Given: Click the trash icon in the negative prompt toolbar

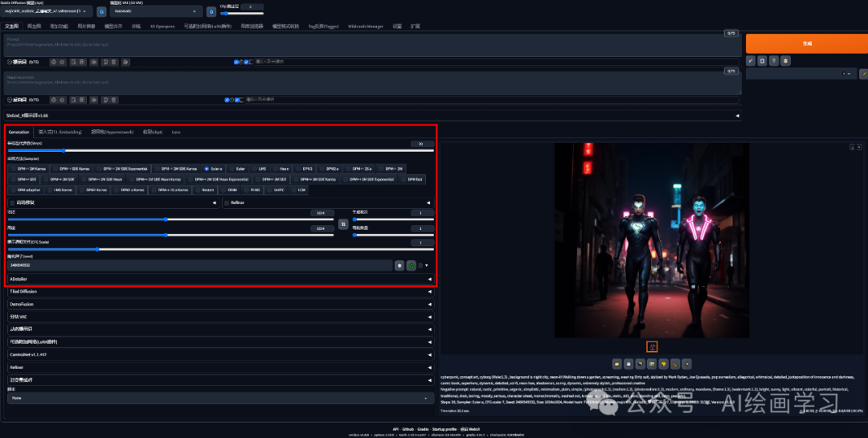Looking at the screenshot, I should [113, 100].
